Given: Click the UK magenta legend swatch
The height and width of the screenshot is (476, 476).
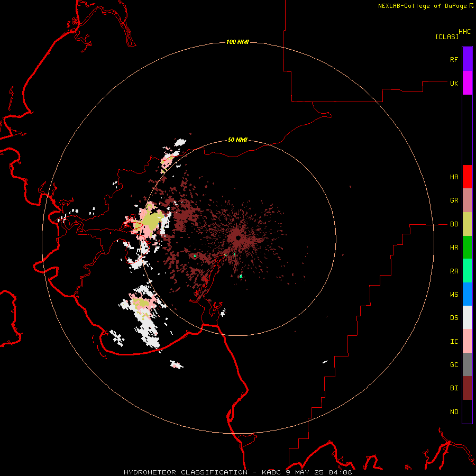Looking at the screenshot, I should click(467, 83).
